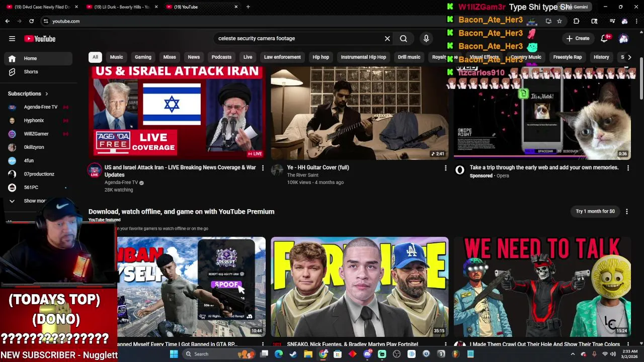The image size is (644, 362).
Task: Show more filter chips with right arrow
Action: [629, 57]
